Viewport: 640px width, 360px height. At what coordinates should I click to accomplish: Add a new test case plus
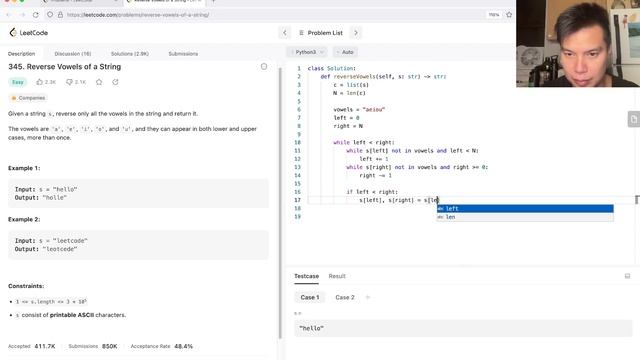pyautogui.click(x=368, y=298)
